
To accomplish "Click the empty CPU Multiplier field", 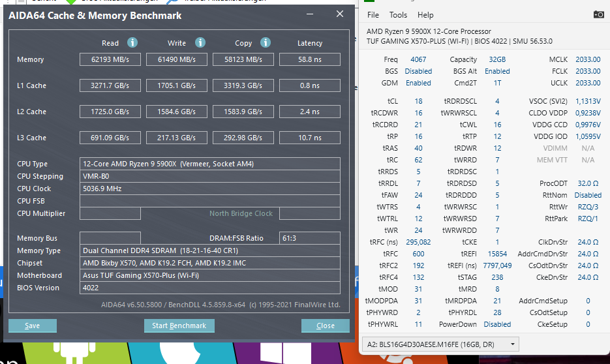I will pos(110,213).
